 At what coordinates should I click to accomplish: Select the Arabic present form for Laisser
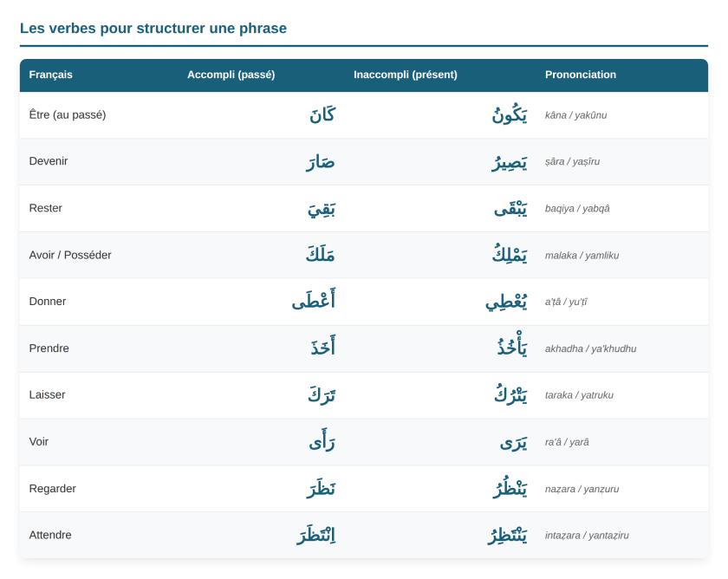pyautogui.click(x=510, y=394)
